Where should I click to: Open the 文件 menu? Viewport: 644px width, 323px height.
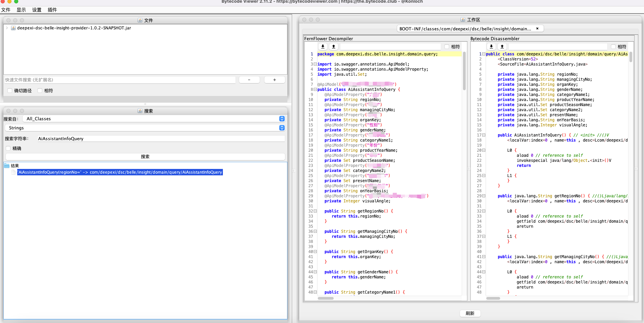pyautogui.click(x=6, y=10)
